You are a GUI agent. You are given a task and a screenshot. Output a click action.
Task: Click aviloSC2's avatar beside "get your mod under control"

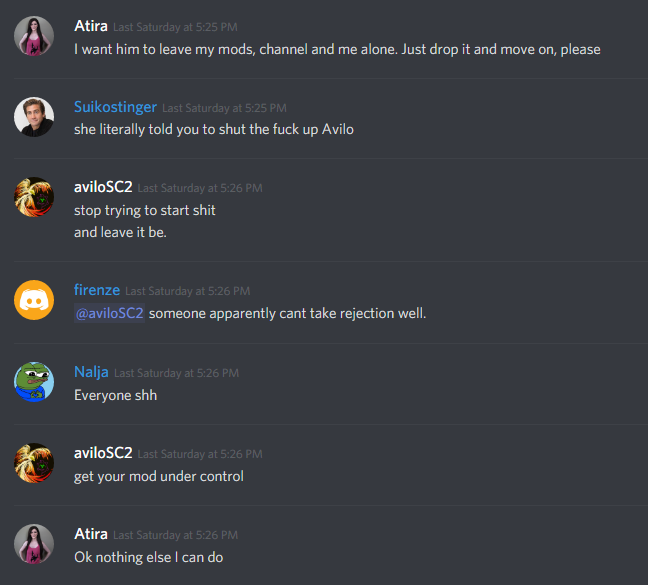pyautogui.click(x=34, y=463)
